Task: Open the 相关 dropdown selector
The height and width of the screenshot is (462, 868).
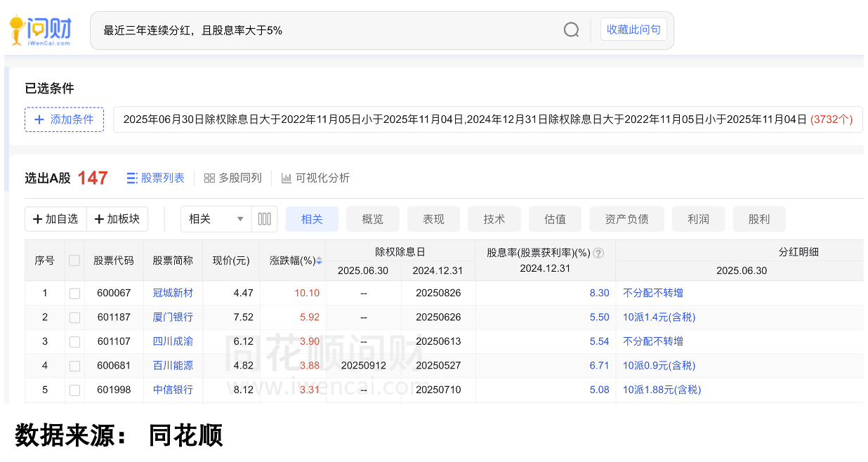Action: (x=215, y=219)
